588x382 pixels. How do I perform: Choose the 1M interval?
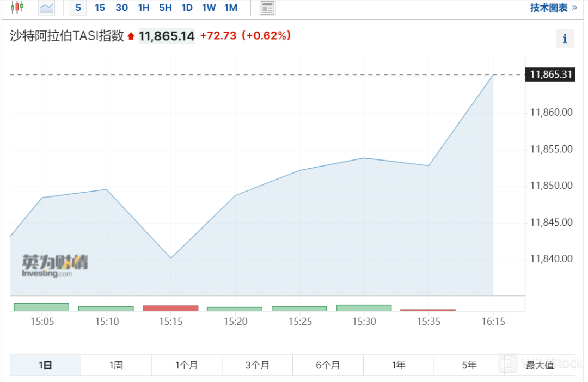tap(231, 8)
